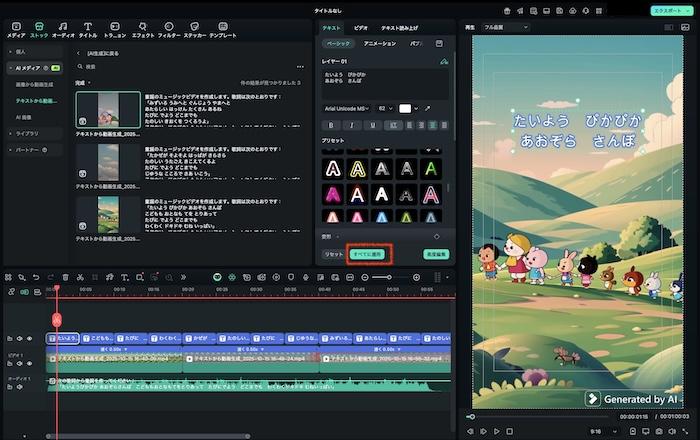The image size is (700, 440).
Task: Click the eyedropper color picker icon
Action: click(x=428, y=108)
